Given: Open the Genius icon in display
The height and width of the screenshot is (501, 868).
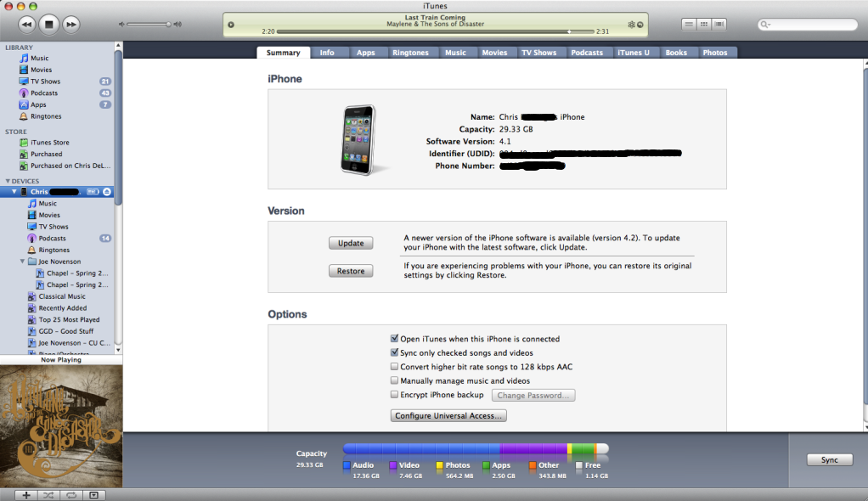Looking at the screenshot, I should point(631,25).
